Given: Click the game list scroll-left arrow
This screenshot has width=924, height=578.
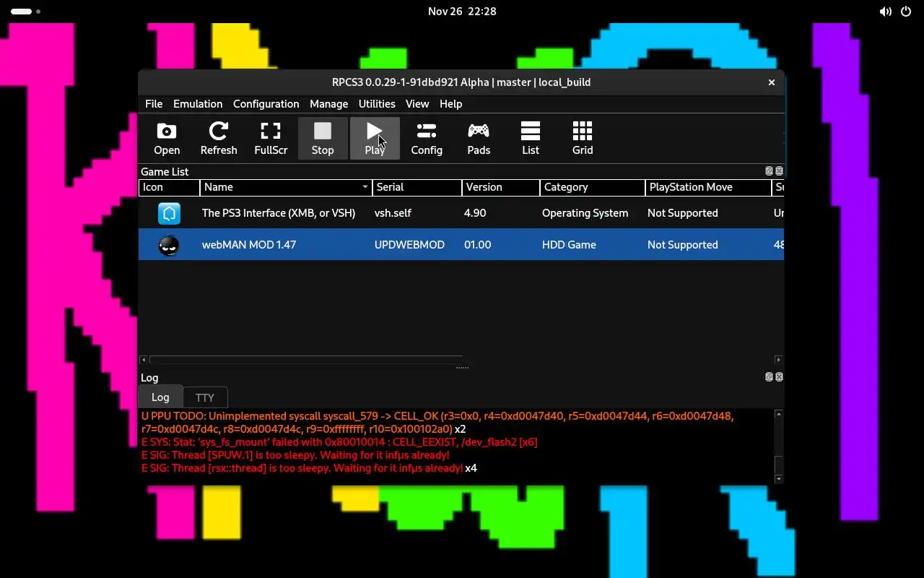Looking at the screenshot, I should 144,359.
